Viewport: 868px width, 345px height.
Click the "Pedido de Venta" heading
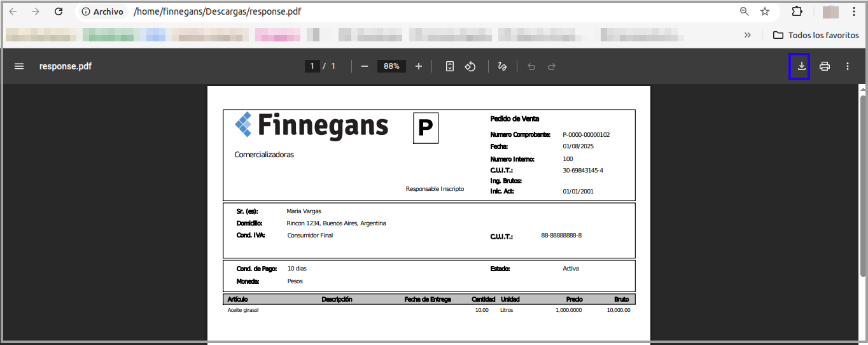pyautogui.click(x=515, y=119)
